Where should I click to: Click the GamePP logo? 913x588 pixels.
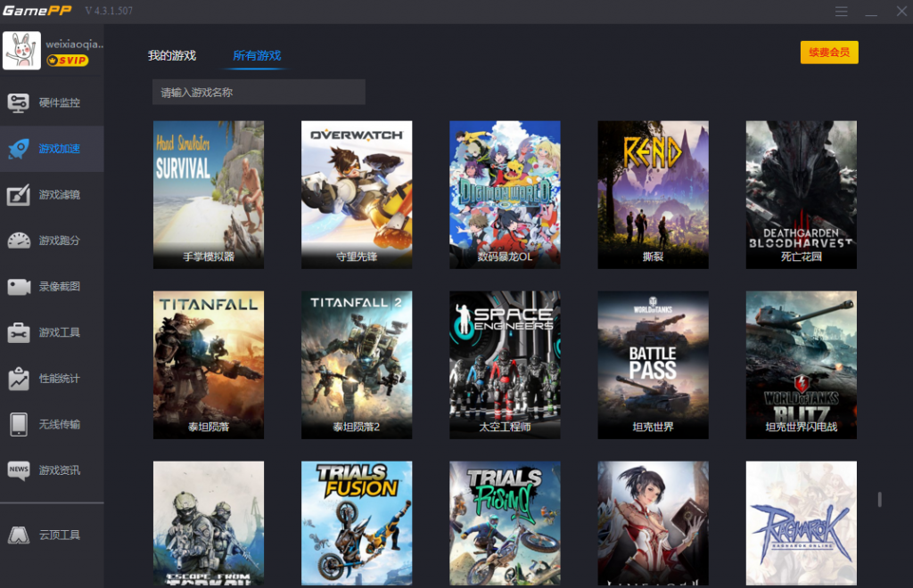click(x=37, y=11)
